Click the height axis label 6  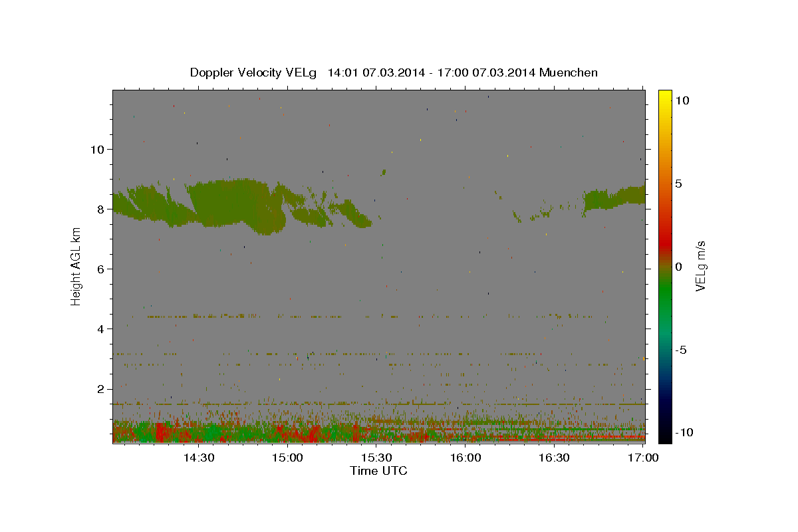100,269
